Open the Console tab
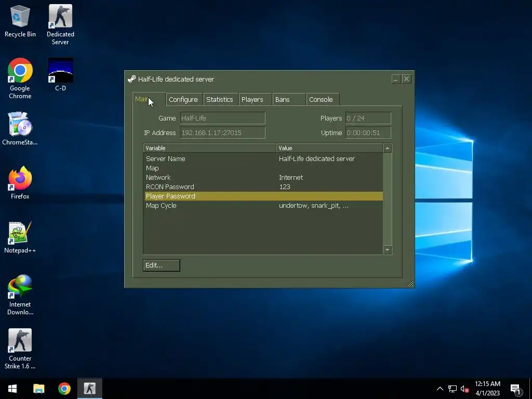532x399 pixels. point(323,99)
